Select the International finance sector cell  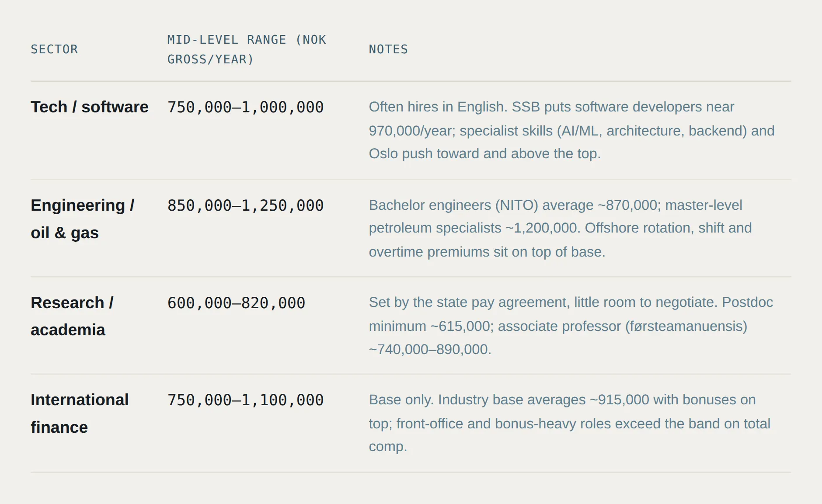tap(80, 414)
